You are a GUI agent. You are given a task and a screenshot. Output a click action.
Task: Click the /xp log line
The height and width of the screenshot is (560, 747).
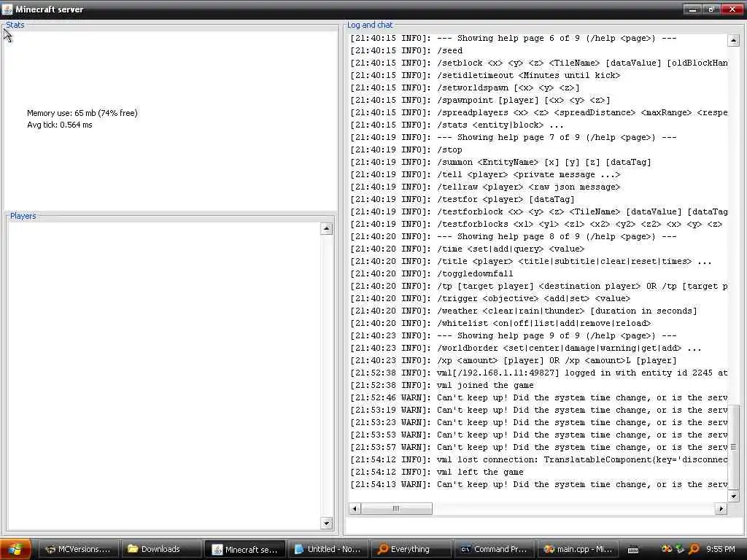coord(513,360)
